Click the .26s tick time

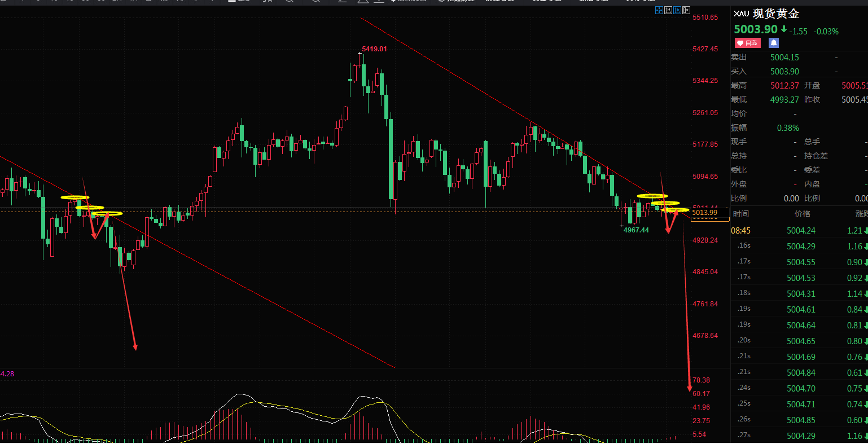pyautogui.click(x=744, y=419)
